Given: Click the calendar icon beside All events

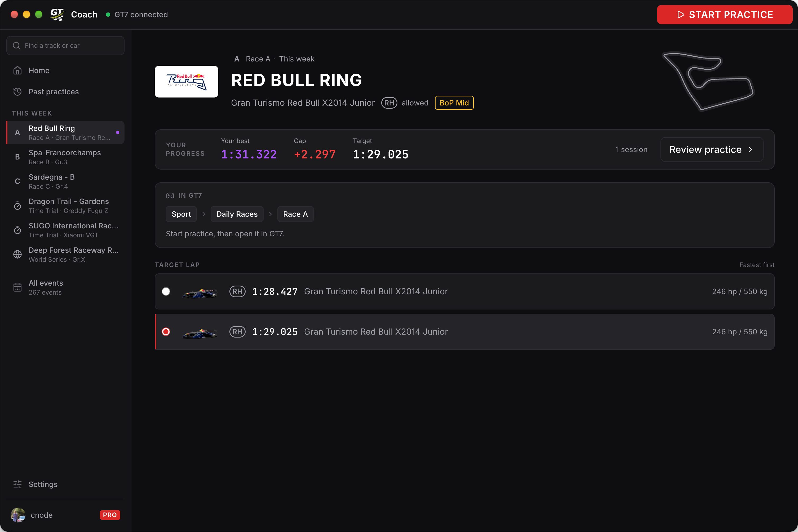Looking at the screenshot, I should (x=17, y=287).
